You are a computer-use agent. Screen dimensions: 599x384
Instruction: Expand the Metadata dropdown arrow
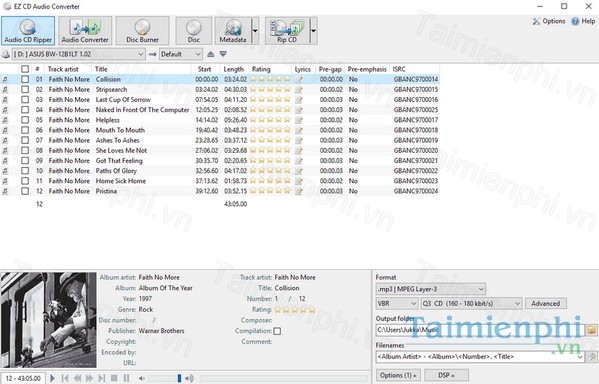click(x=255, y=31)
